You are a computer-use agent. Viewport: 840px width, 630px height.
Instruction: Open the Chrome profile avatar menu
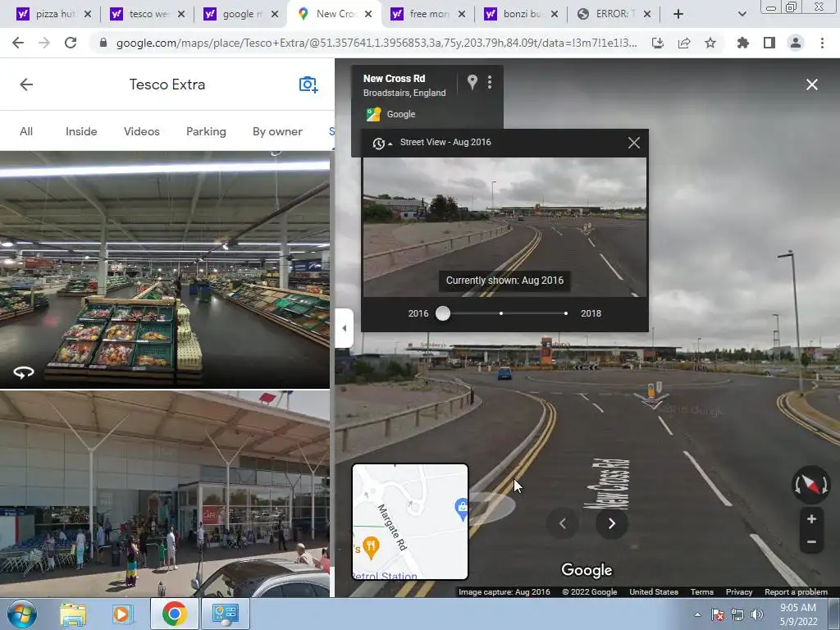point(796,43)
